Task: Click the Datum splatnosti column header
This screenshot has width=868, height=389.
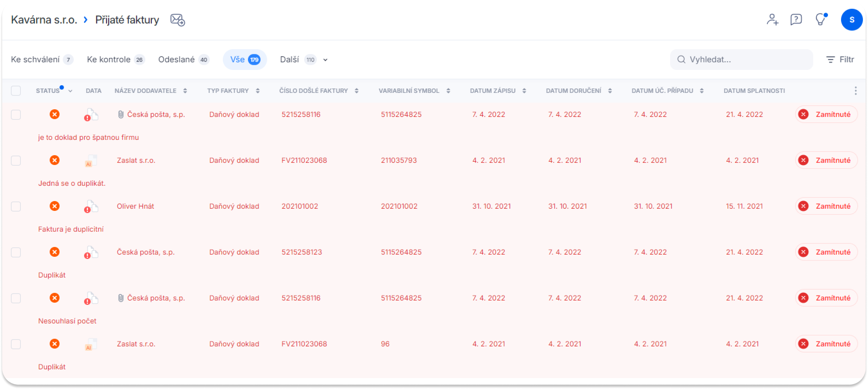Action: click(754, 91)
